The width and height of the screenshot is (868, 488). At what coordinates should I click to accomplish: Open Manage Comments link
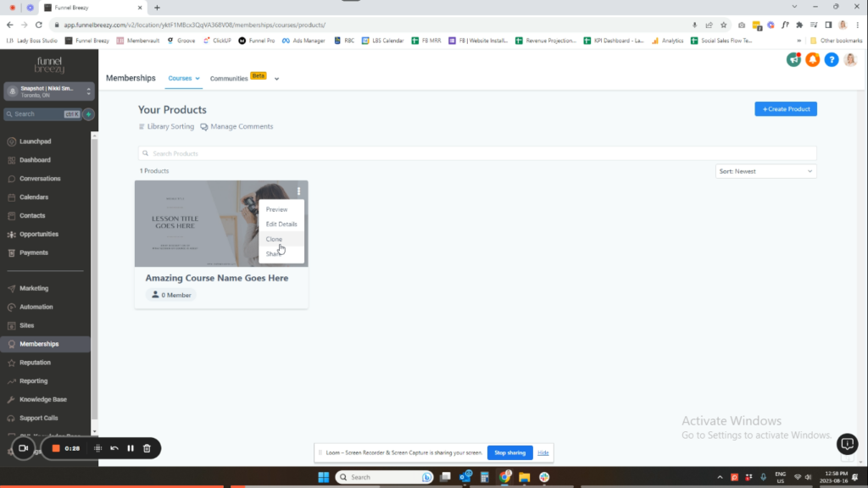(x=236, y=126)
